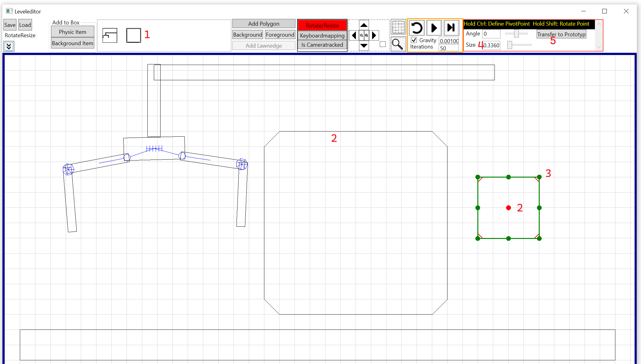The image size is (641, 364).
Task: Toggle the Is Cameratracked button
Action: click(x=322, y=45)
